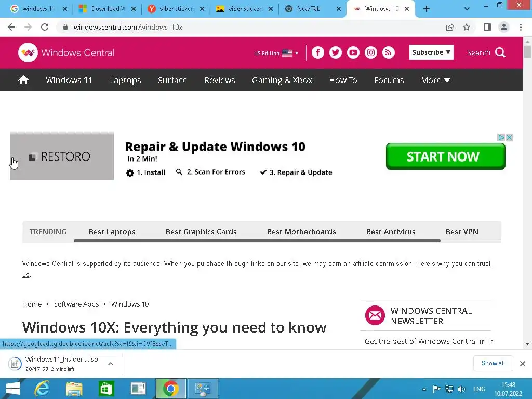Launch Internet Explorer from the taskbar
Image resolution: width=532 pixels, height=399 pixels.
(x=42, y=389)
